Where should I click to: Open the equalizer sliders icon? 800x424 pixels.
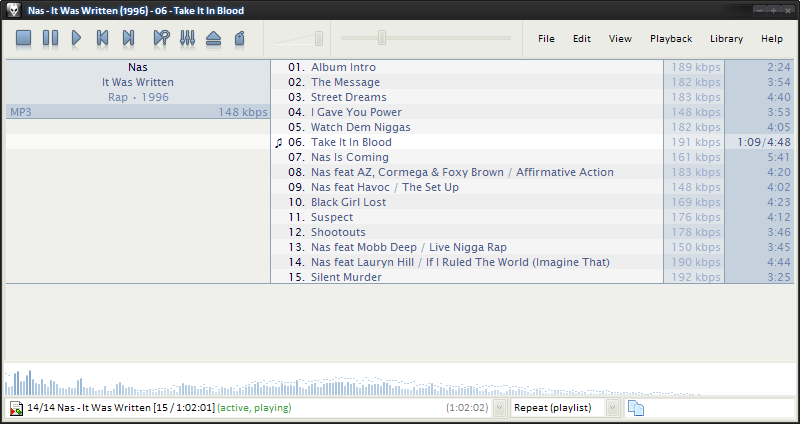point(187,38)
